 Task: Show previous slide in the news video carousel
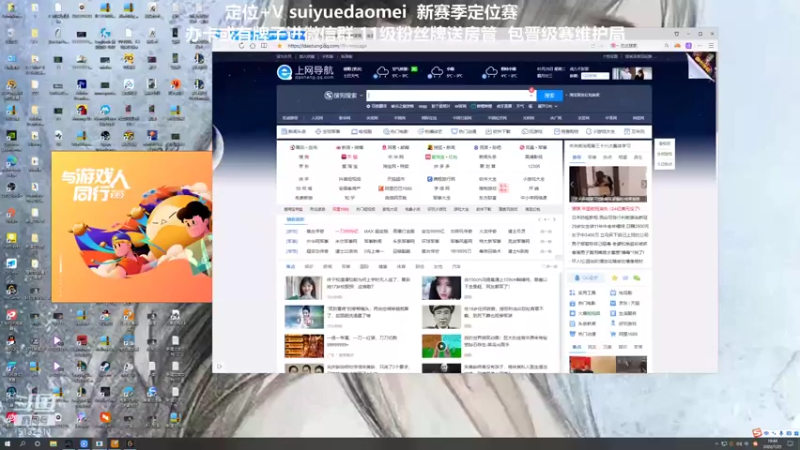point(572,184)
